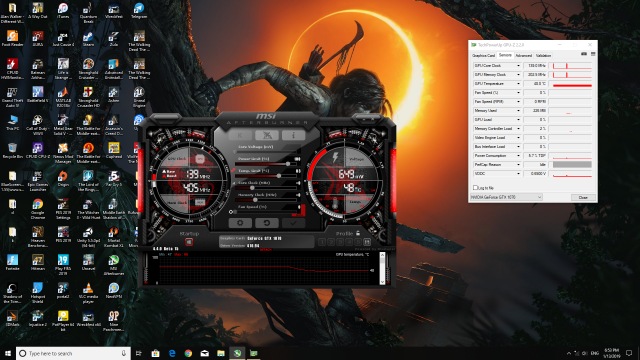This screenshot has height=360, width=640.
Task: Click the taskbar search box
Action: point(73,353)
